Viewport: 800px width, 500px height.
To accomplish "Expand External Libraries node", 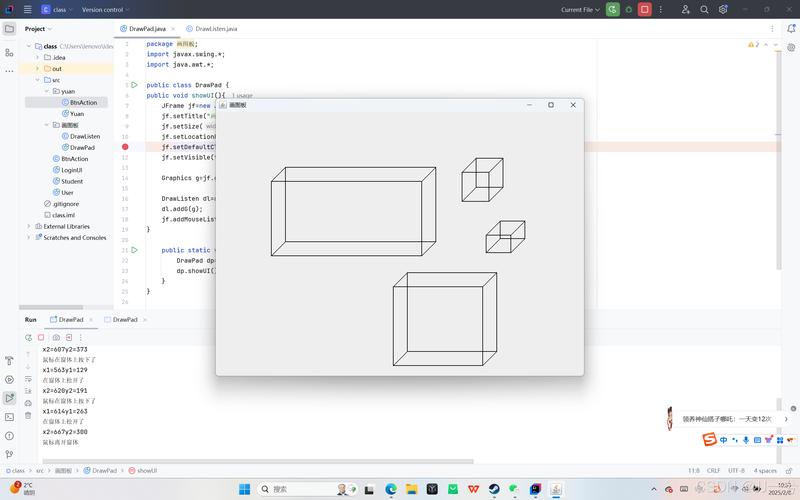I will 29,226.
